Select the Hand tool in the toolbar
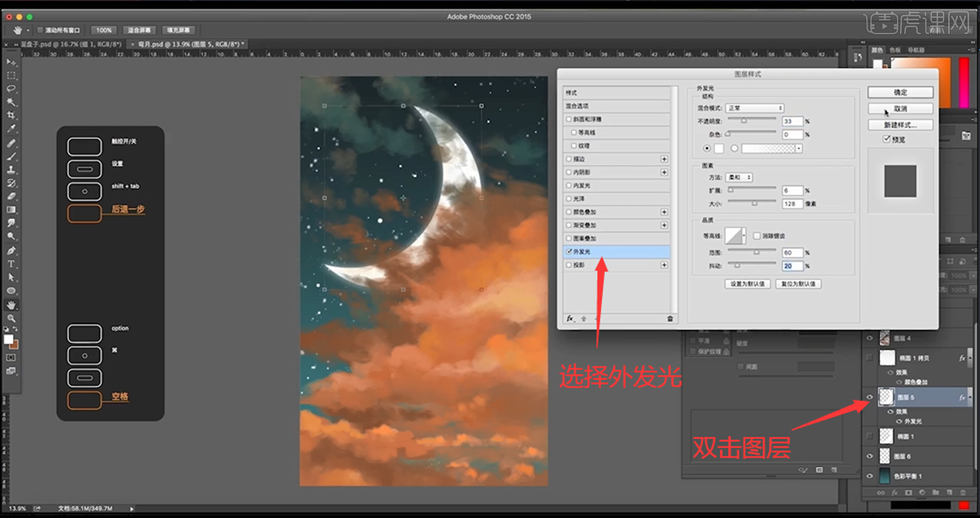The width and height of the screenshot is (980, 518). click(x=11, y=305)
